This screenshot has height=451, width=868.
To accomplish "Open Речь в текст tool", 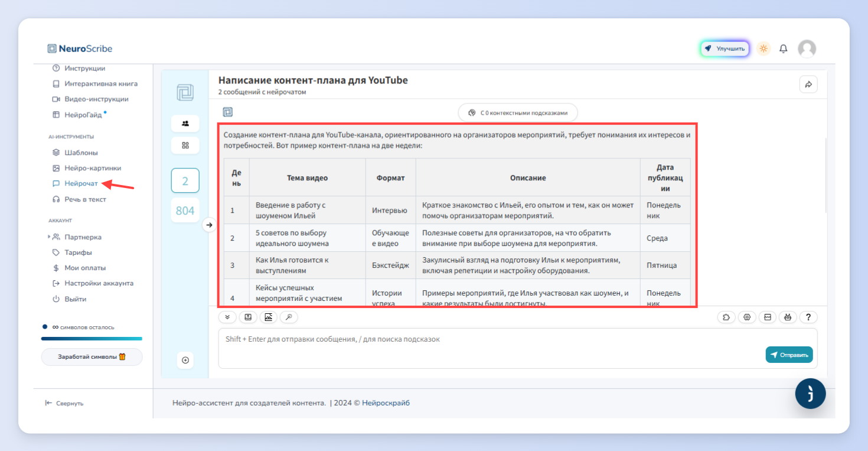I will [x=79, y=199].
